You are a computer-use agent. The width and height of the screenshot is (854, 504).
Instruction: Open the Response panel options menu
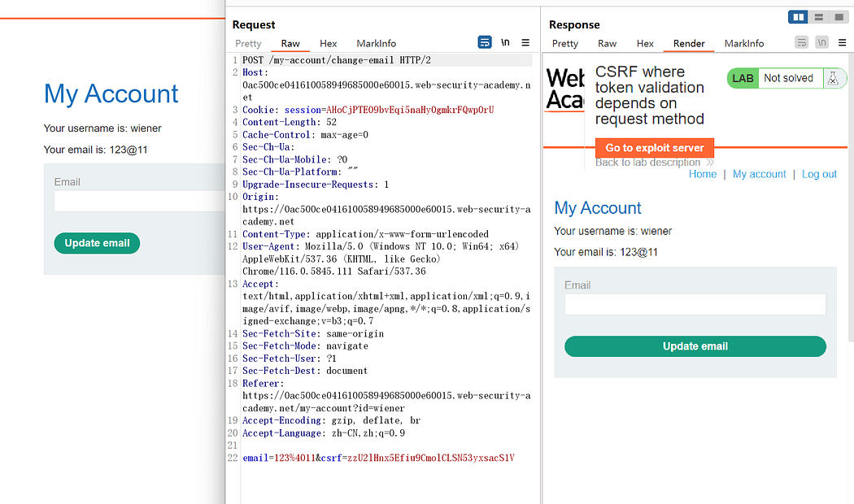click(842, 42)
